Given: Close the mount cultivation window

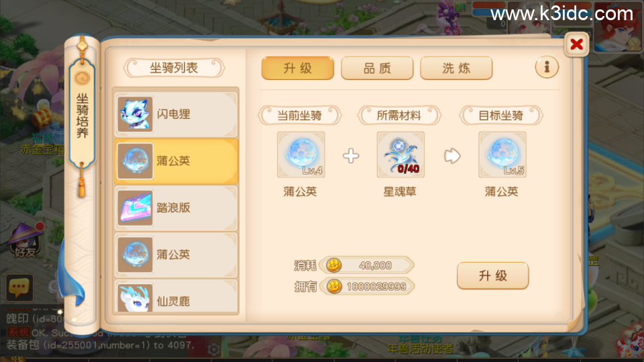Looking at the screenshot, I should 577,44.
